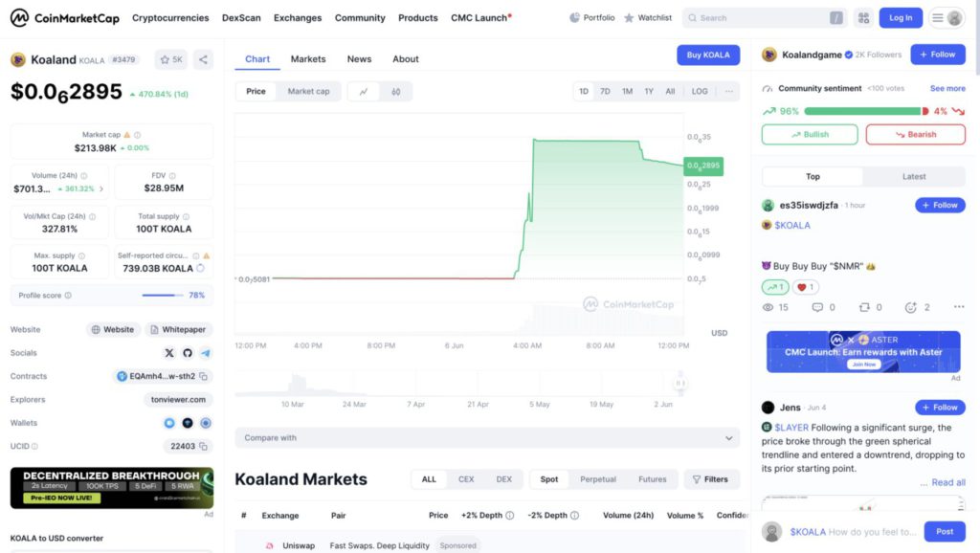Viewport: 980px width, 553px height.
Task: Expand Jens post with Read all
Action: (948, 482)
